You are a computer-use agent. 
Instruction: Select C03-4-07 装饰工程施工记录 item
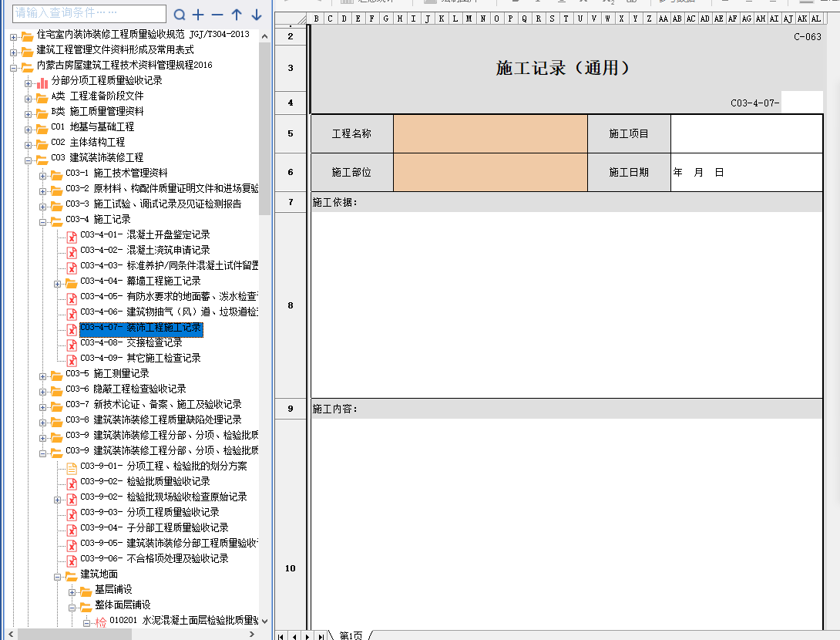(141, 328)
